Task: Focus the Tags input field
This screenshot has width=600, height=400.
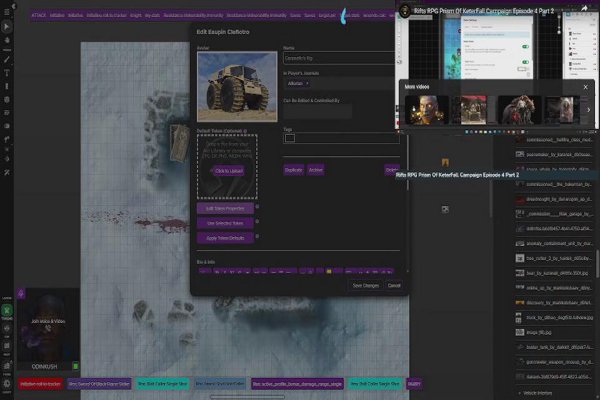Action: point(341,138)
